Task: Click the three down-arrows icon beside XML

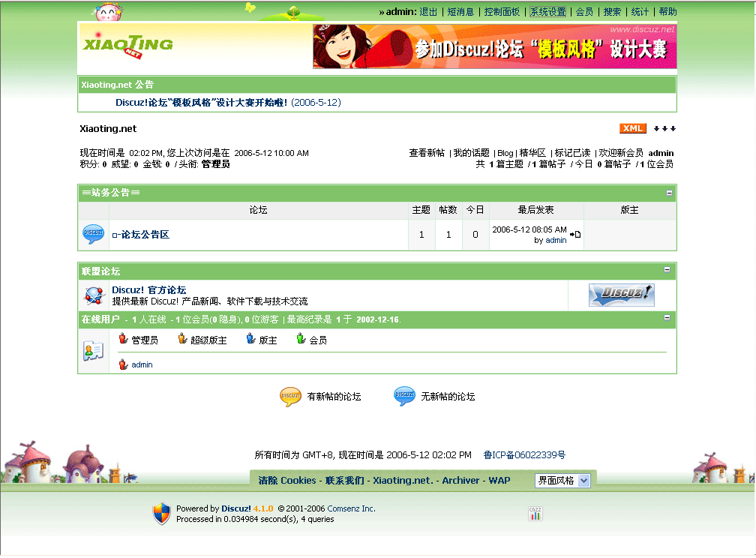Action: coord(664,128)
